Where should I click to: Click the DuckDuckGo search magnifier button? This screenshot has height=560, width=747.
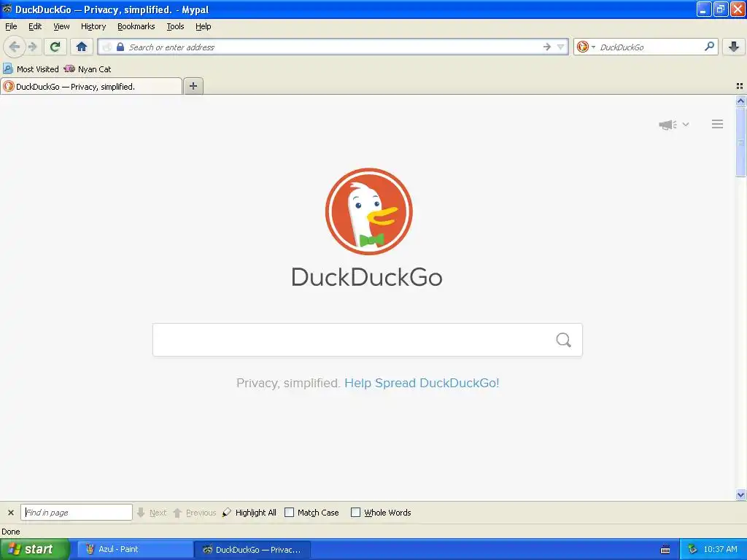click(x=564, y=340)
